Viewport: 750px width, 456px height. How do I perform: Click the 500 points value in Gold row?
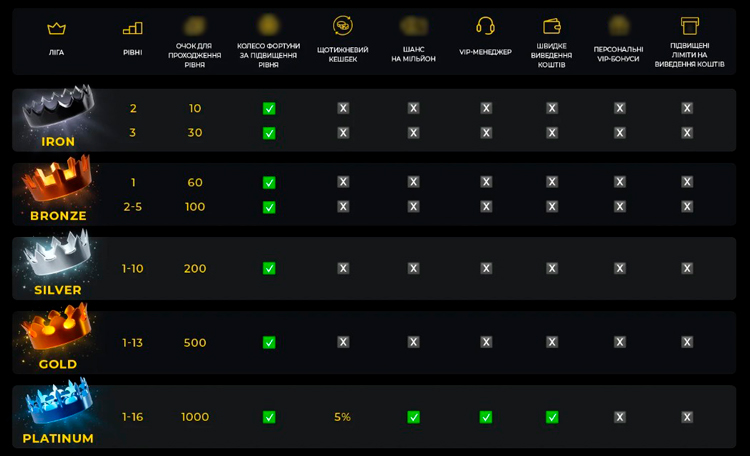(195, 343)
